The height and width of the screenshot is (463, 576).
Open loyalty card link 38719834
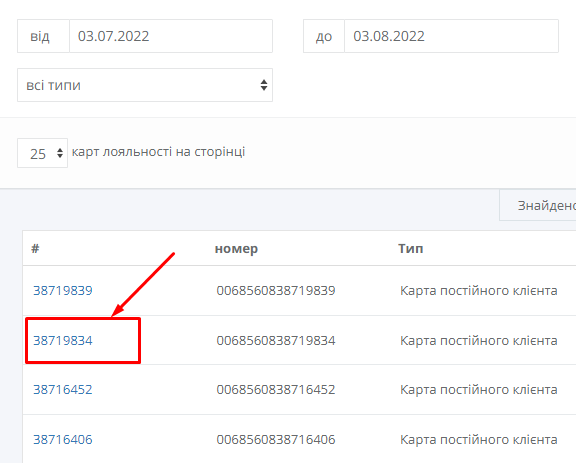point(63,341)
